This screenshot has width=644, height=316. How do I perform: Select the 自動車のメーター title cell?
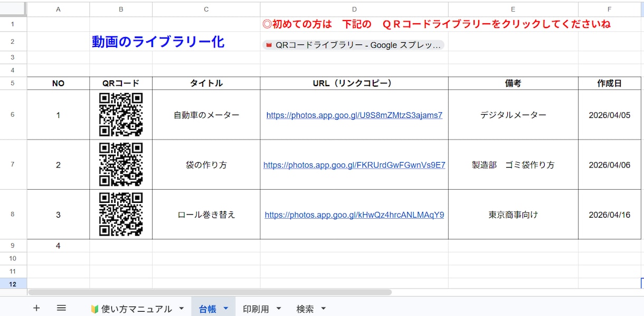click(206, 115)
